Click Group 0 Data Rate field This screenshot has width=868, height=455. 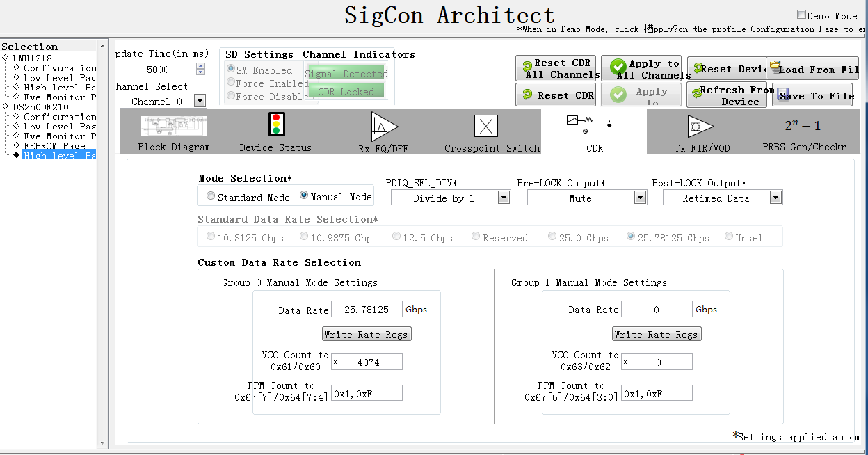tap(367, 309)
